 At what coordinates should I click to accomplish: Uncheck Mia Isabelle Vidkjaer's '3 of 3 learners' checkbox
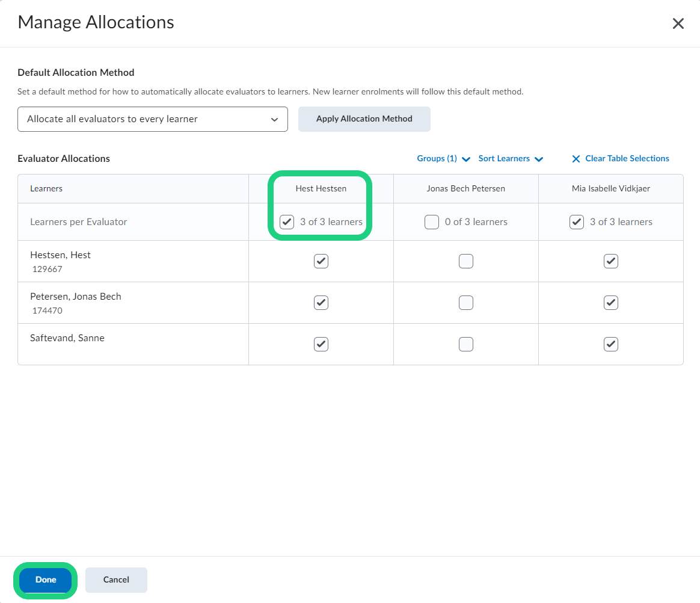pos(577,221)
